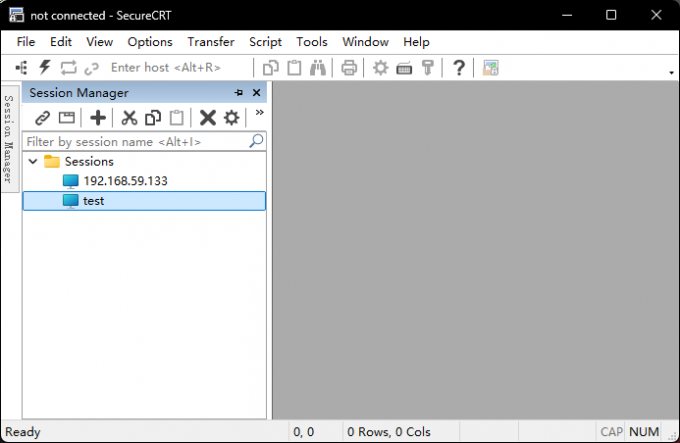Screen dimensions: 680x443
Task: Click the SecureCRT title bar app icon
Action: [16, 15]
